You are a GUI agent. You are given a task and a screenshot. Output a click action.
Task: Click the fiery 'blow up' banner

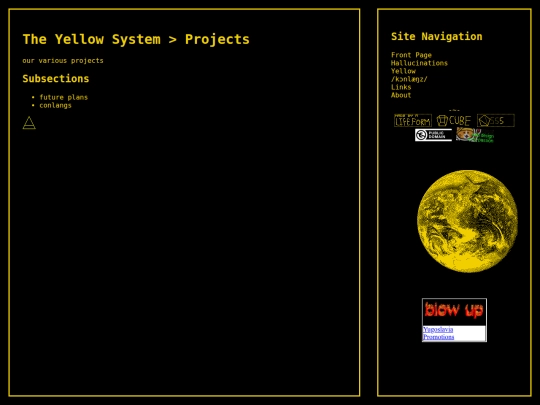(x=454, y=311)
